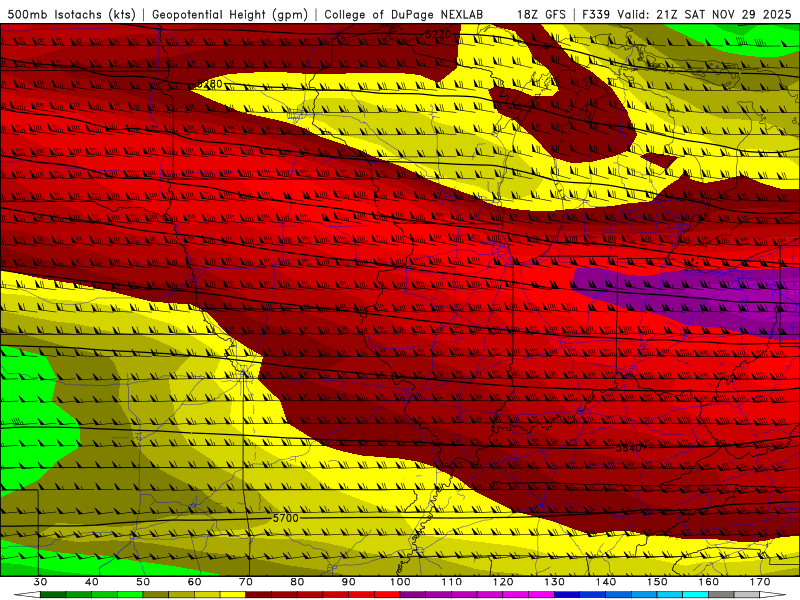The width and height of the screenshot is (800, 600).
Task: Click the 90 value on the color scale
Action: coord(348,582)
